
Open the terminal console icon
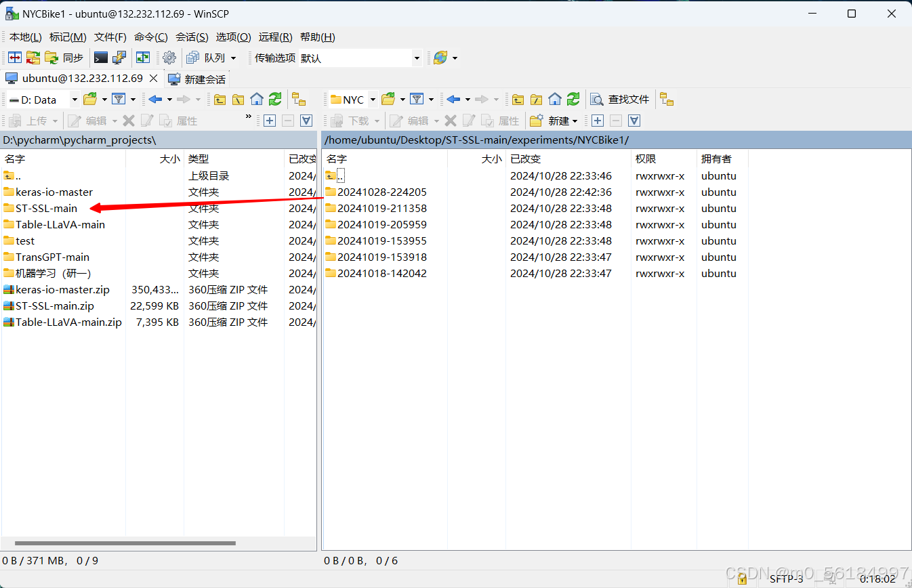(101, 58)
